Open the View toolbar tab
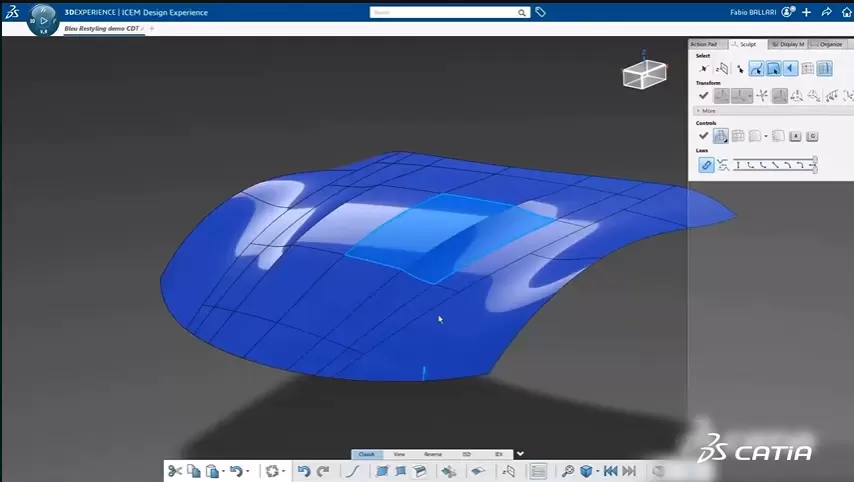The height and width of the screenshot is (482, 854). pos(399,454)
